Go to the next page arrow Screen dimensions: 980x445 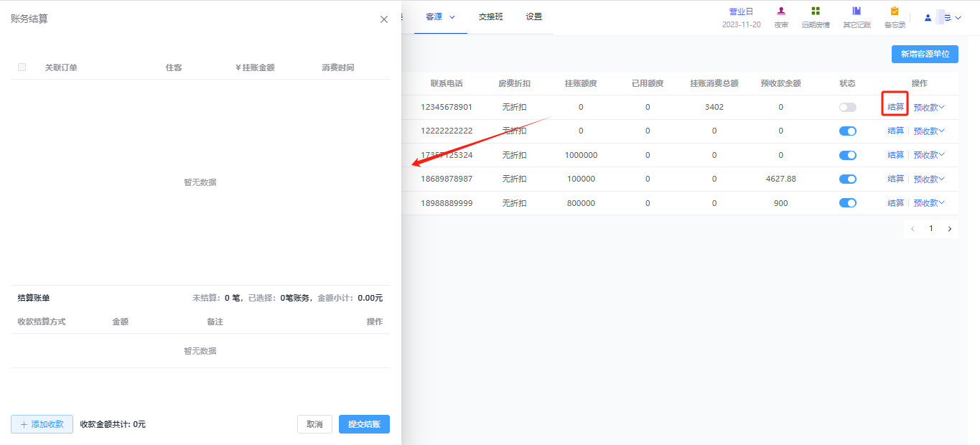[950, 229]
